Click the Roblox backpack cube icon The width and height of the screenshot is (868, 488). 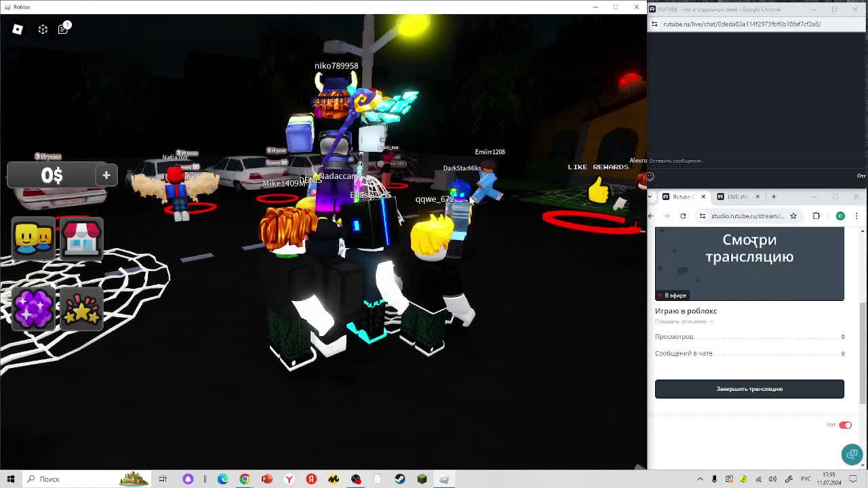coord(43,29)
